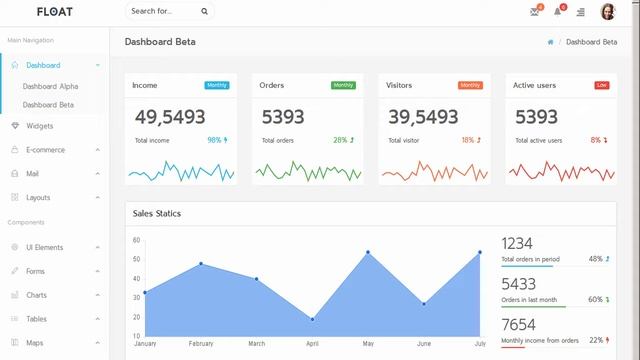Click the green Monthly badge on Orders
This screenshot has height=360, width=640.
pos(343,85)
